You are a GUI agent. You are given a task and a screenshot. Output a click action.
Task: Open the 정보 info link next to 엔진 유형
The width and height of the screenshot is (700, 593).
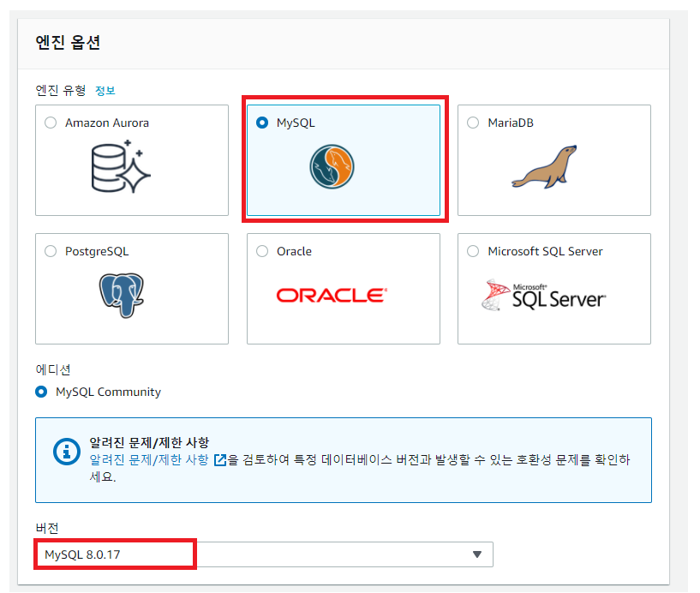tap(105, 91)
